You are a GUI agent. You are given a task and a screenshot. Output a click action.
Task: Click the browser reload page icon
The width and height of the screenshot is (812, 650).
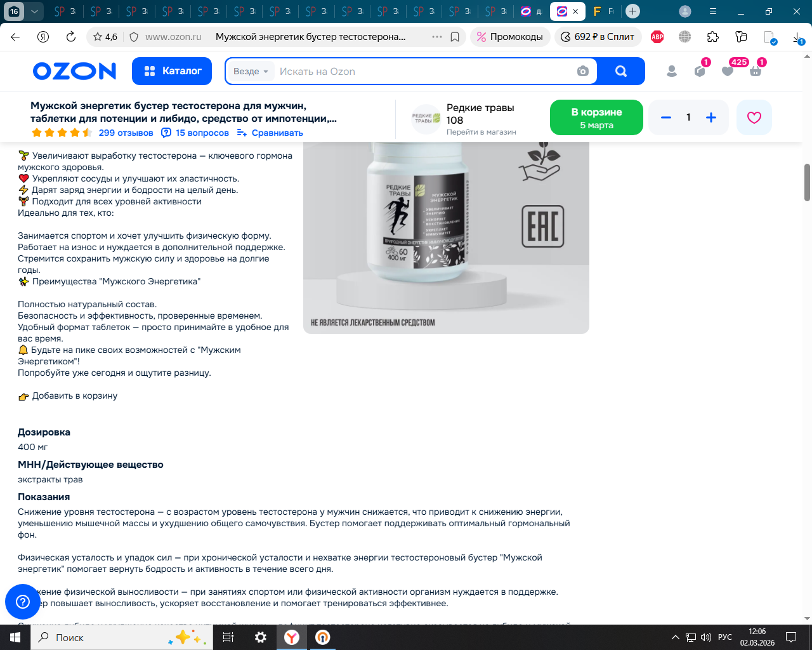click(71, 37)
